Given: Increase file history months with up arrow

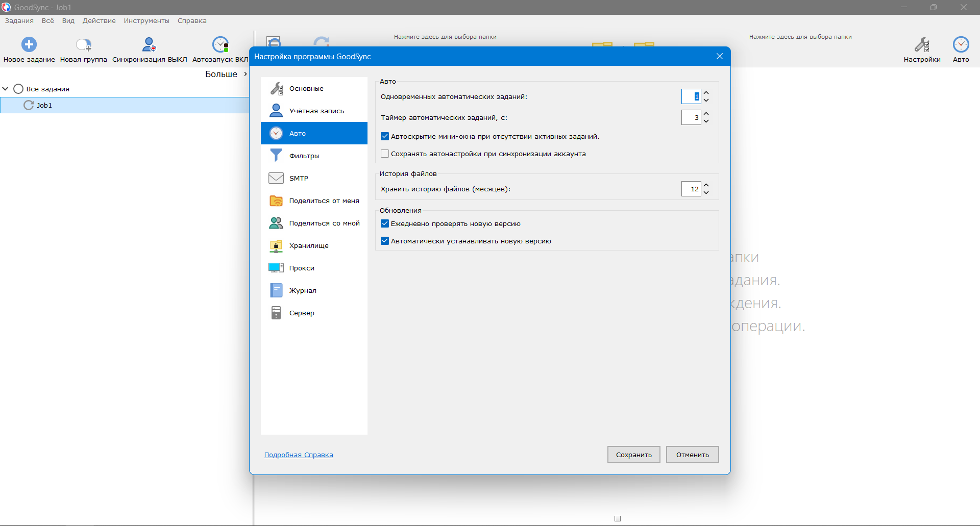Looking at the screenshot, I should (706, 185).
